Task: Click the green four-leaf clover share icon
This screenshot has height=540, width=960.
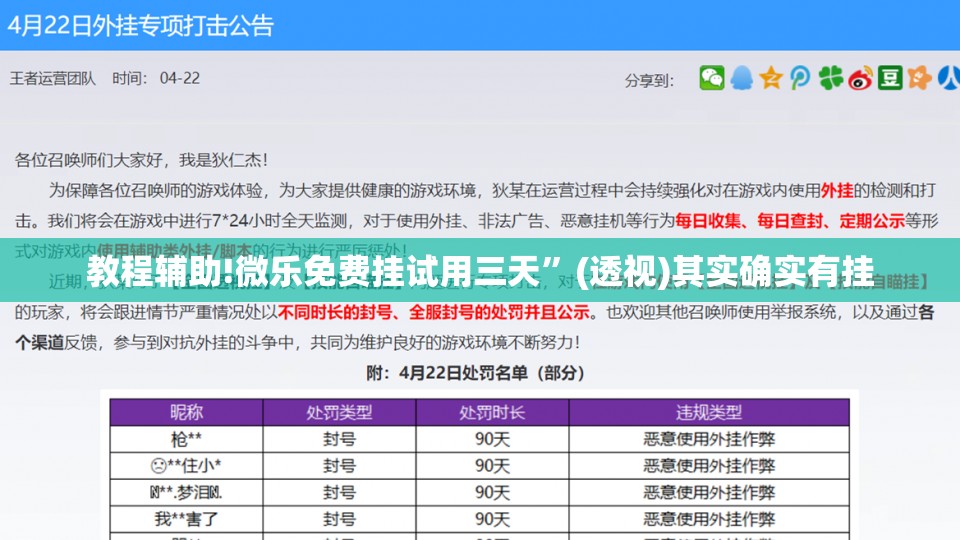Action: [x=830, y=78]
